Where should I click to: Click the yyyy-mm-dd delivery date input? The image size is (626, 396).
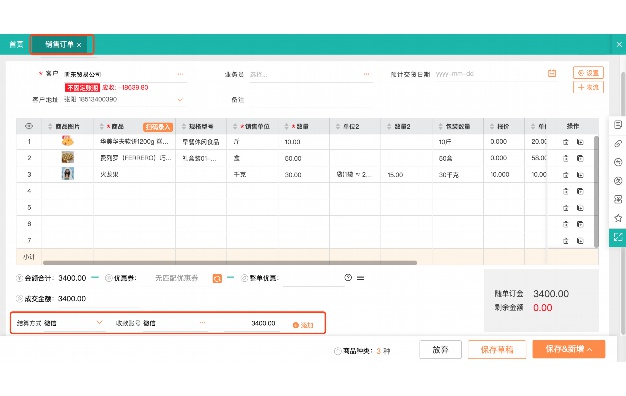(489, 74)
